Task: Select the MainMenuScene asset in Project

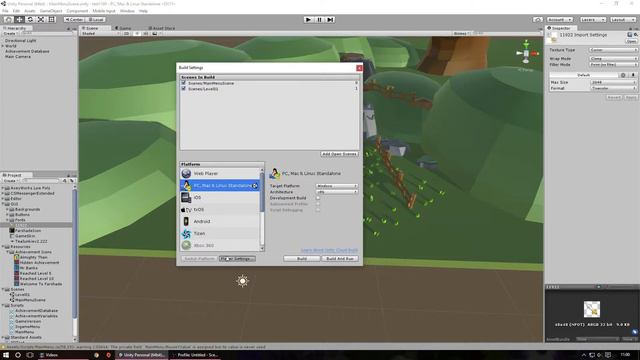Action: coord(30,300)
